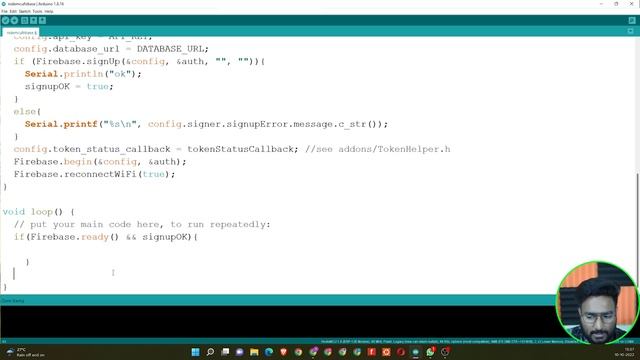This screenshot has width=640, height=360.
Task: Click the 'Serial.println("ok");' line
Action: click(x=83, y=74)
